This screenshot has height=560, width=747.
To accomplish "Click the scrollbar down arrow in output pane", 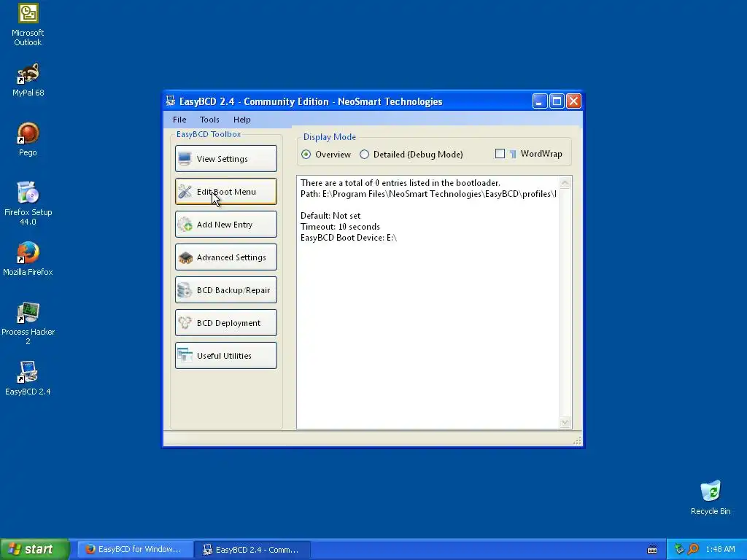I will (565, 422).
